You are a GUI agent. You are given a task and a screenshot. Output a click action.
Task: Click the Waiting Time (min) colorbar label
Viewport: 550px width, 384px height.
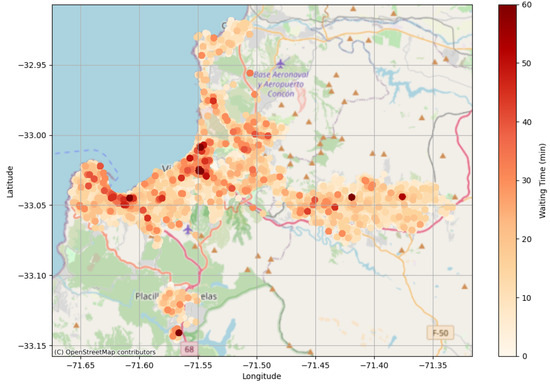[x=543, y=181]
